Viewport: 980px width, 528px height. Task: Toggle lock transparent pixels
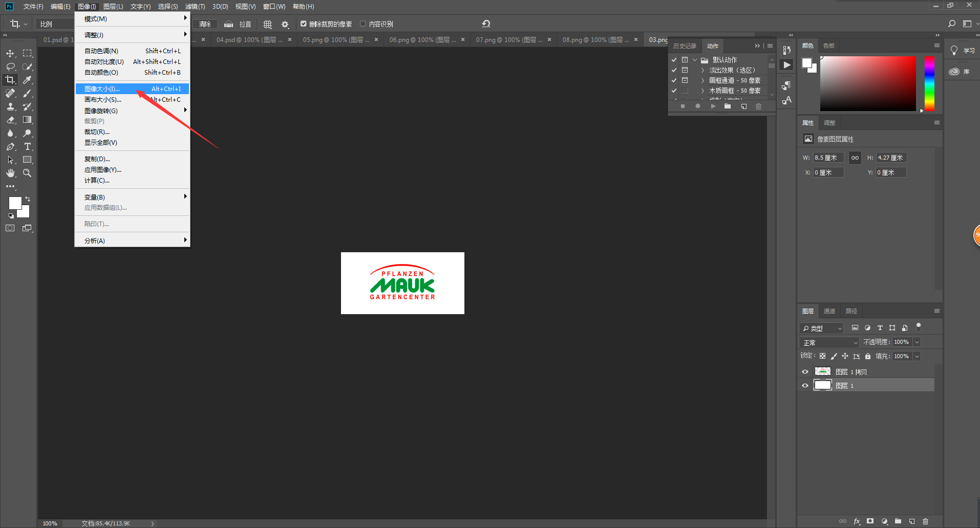coord(822,356)
